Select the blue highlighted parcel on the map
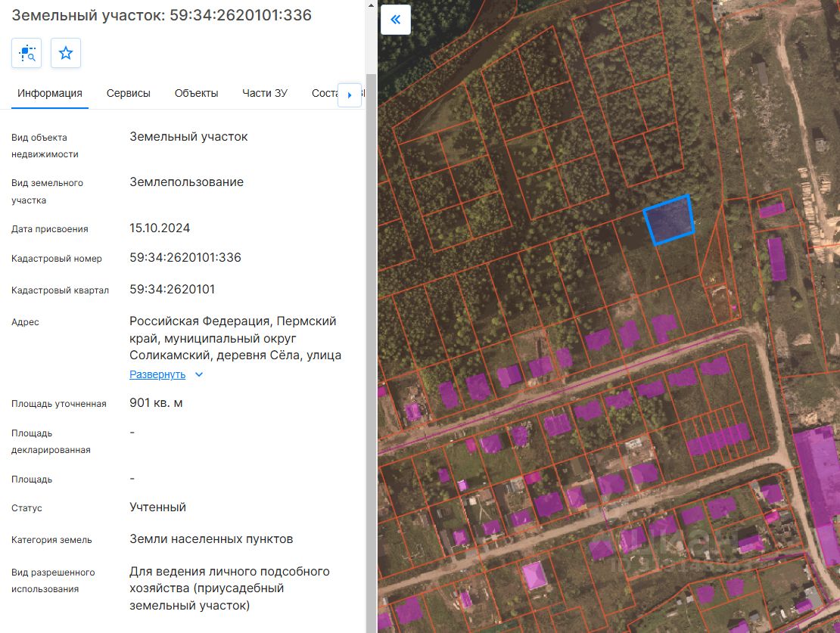 669,220
